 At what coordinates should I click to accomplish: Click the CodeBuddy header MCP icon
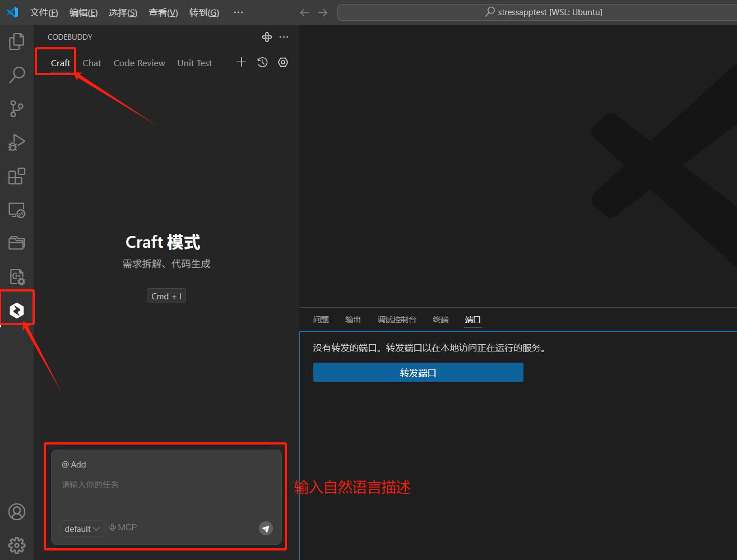pos(267,37)
